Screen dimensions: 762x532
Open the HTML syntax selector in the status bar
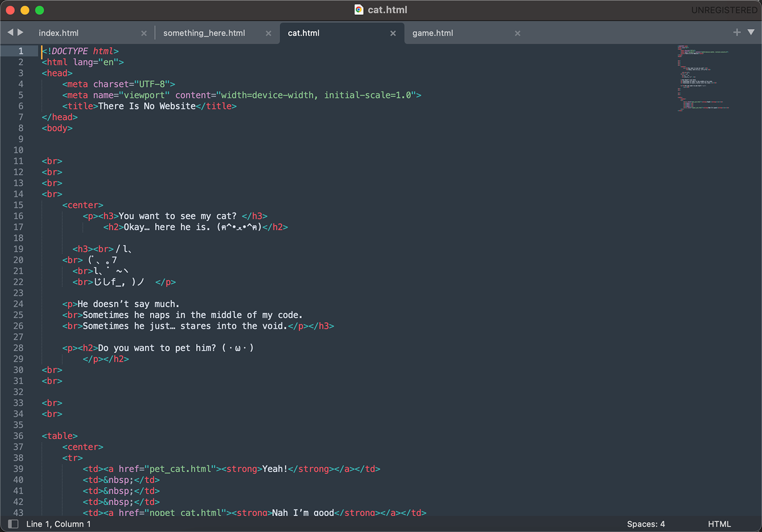click(x=719, y=524)
